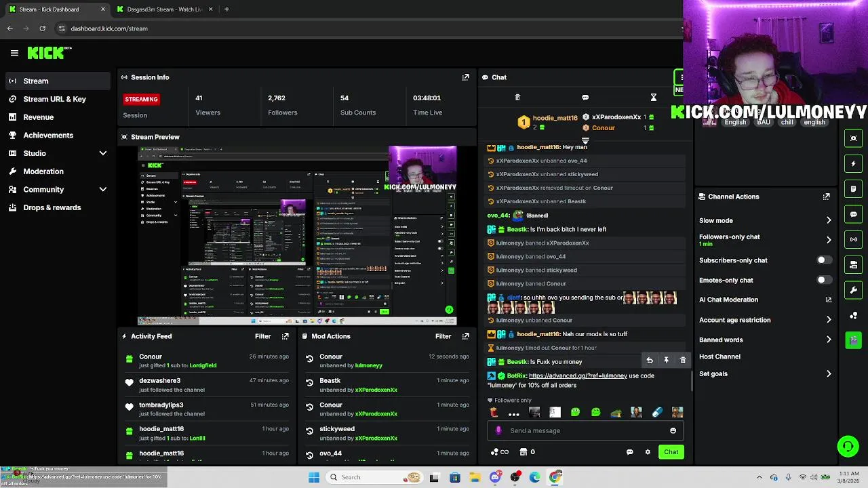Open more emotes ellipsis button

tap(513, 413)
